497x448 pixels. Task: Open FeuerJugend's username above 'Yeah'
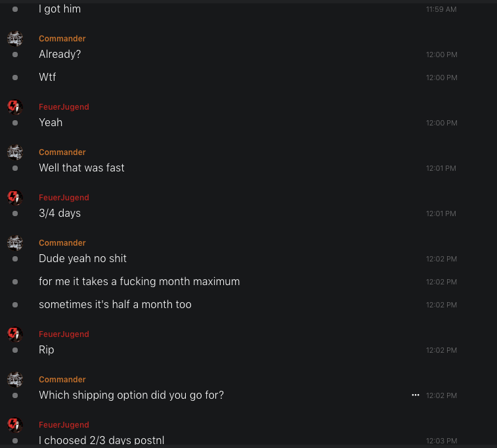64,107
